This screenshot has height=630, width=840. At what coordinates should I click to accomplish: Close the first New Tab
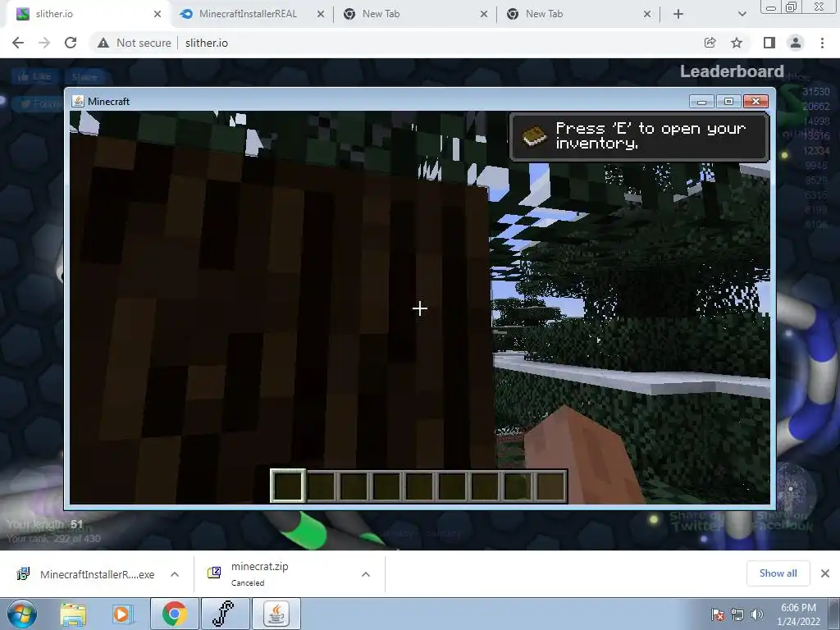pyautogui.click(x=484, y=14)
